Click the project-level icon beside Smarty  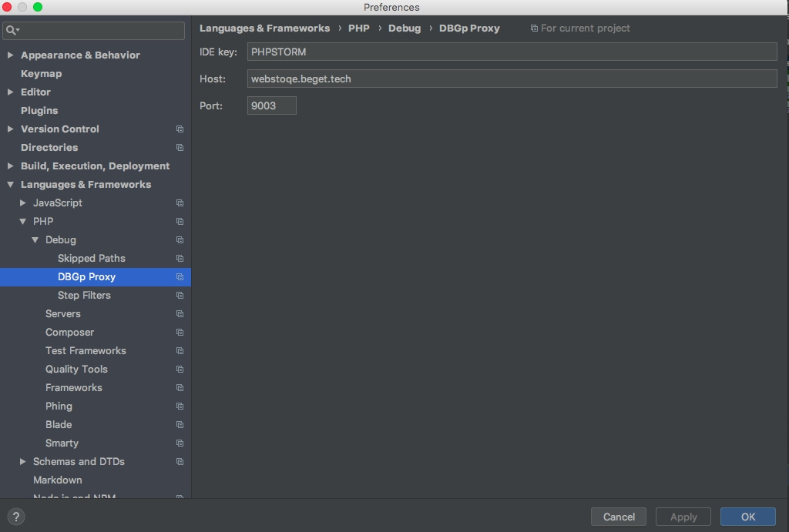point(180,443)
